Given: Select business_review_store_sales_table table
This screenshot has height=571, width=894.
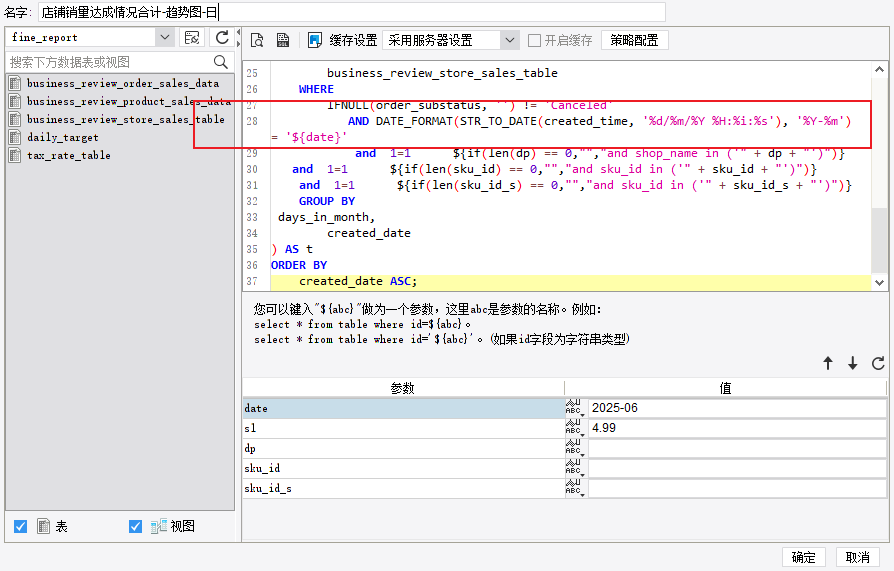Looking at the screenshot, I should (125, 119).
